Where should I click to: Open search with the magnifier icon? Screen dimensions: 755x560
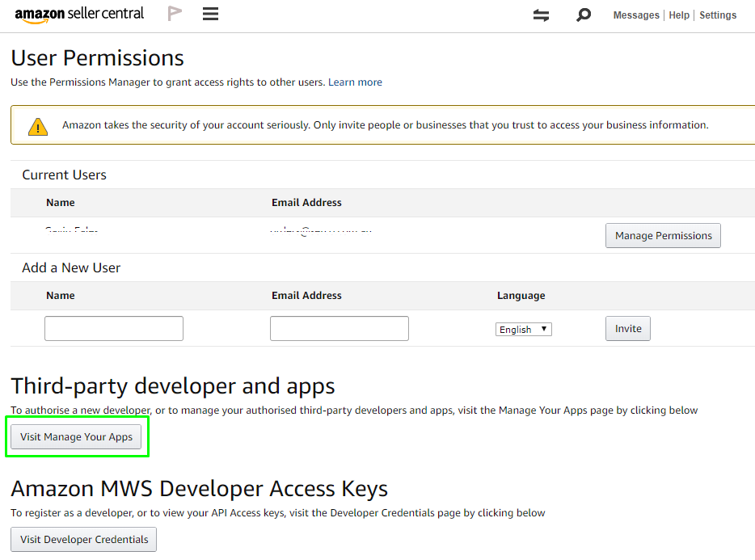584,15
